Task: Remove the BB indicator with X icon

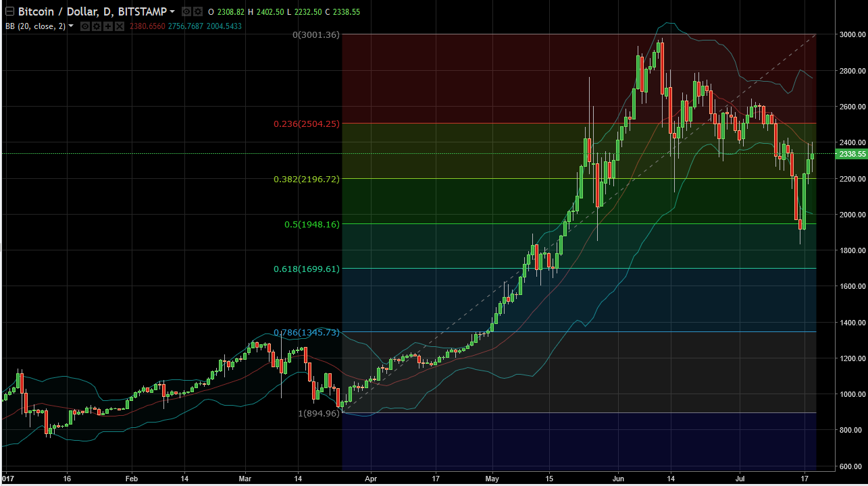Action: click(x=120, y=26)
